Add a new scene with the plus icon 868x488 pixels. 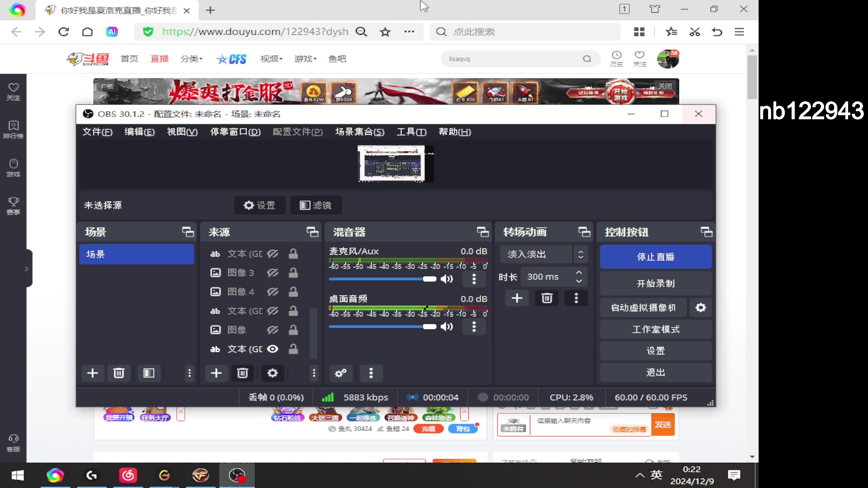pos(93,373)
